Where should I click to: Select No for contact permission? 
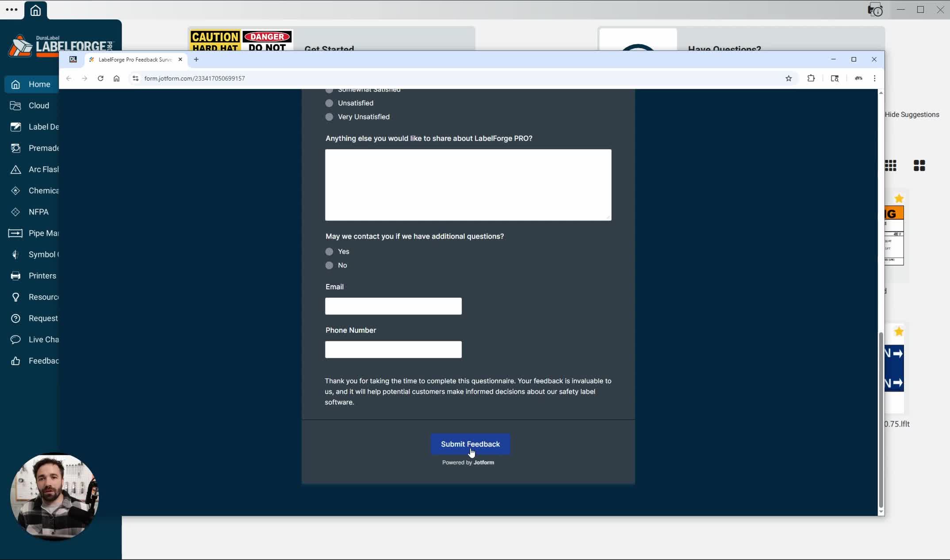[x=329, y=265]
